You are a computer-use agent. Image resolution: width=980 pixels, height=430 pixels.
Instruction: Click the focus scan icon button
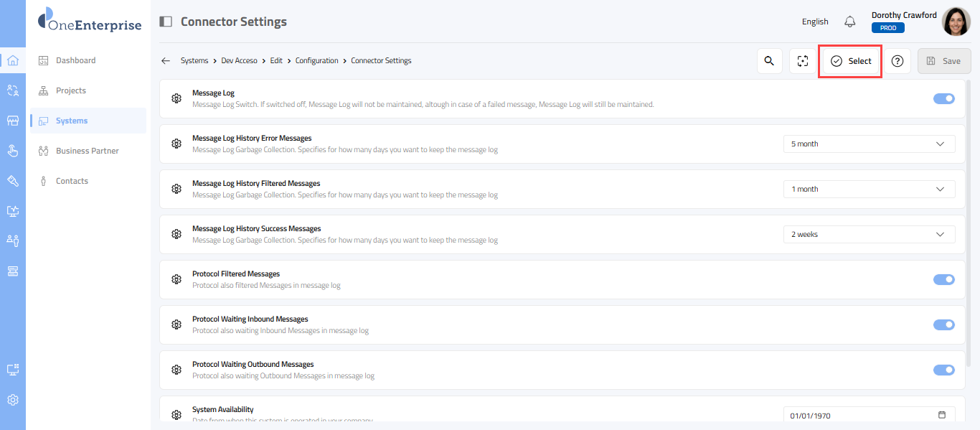(x=802, y=61)
